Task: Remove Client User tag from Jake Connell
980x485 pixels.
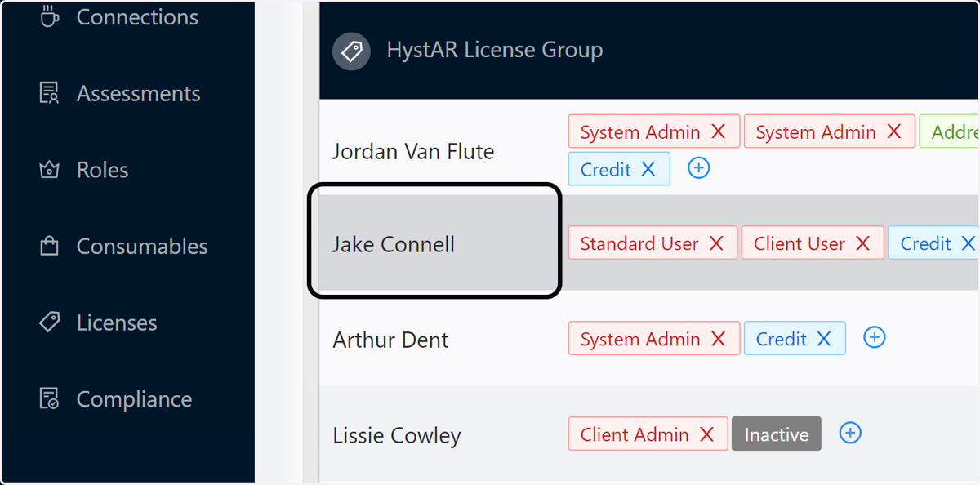Action: pos(863,243)
